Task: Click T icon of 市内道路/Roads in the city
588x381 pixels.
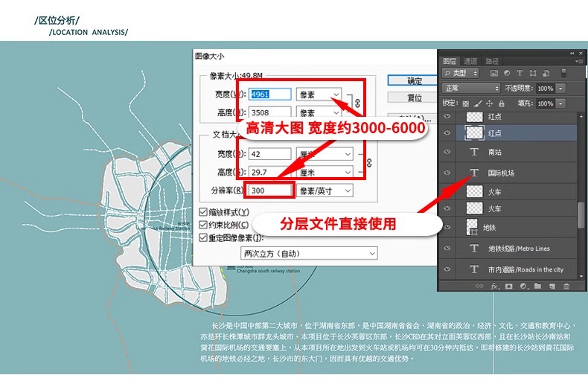Action: pos(474,269)
